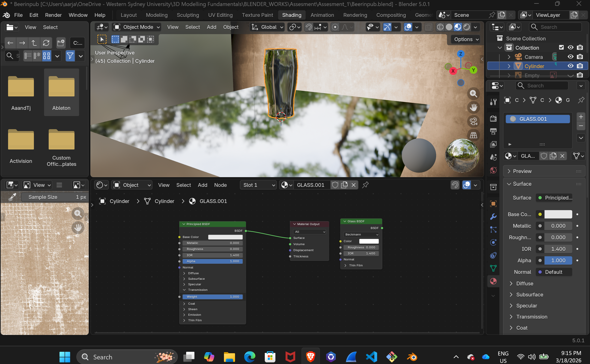Uncheck the Collection exclude checkbox

(561, 48)
